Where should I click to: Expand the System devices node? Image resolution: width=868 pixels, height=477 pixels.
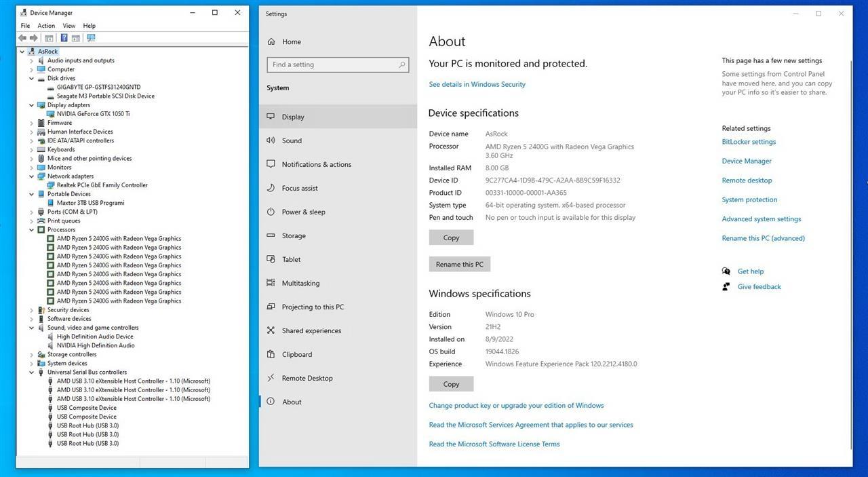(31, 363)
